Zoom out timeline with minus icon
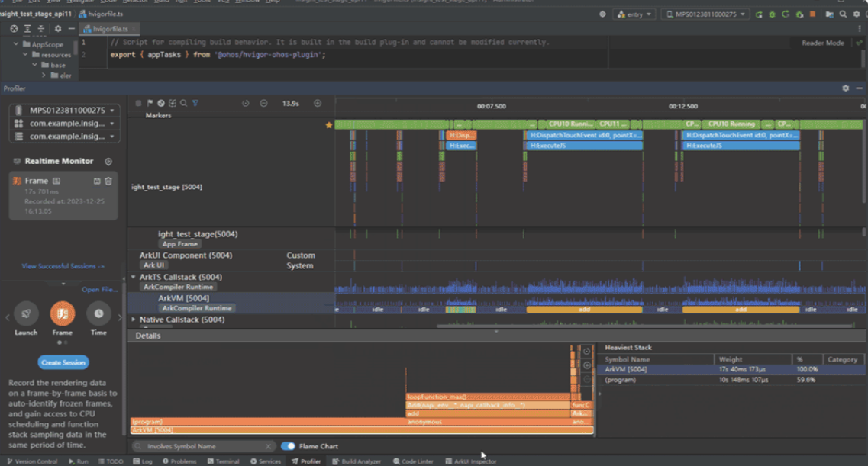 pyautogui.click(x=263, y=104)
